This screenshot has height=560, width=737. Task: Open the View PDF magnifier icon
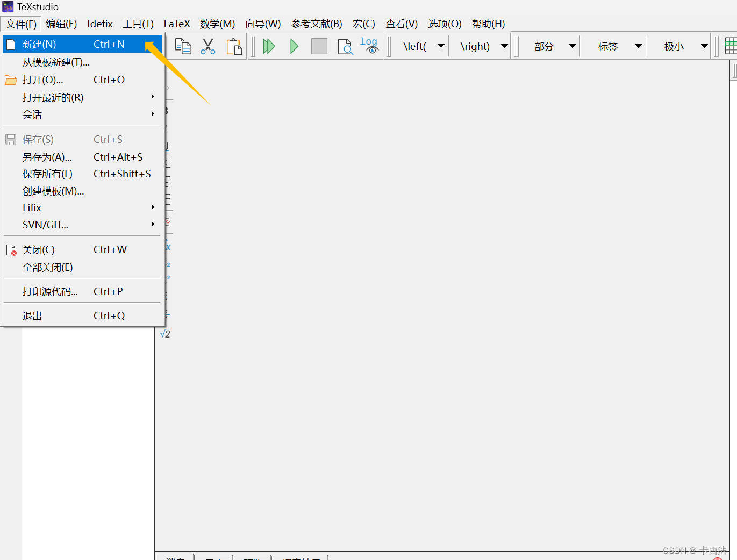pos(345,47)
